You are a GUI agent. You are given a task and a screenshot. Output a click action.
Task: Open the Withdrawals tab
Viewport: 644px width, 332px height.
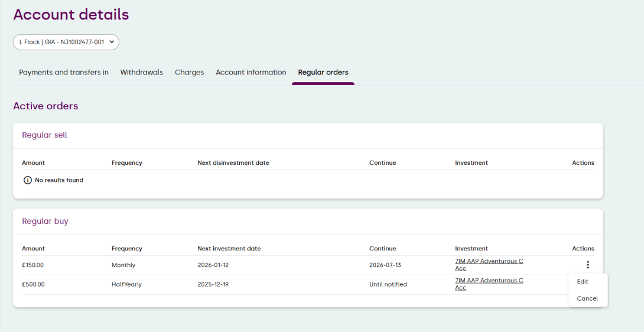point(141,73)
